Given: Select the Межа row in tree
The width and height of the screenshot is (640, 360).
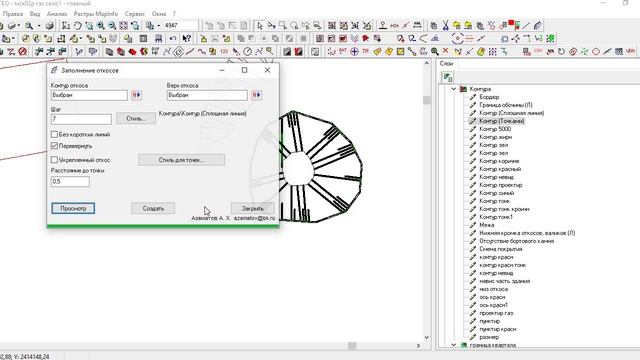Looking at the screenshot, I should pyautogui.click(x=487, y=225).
